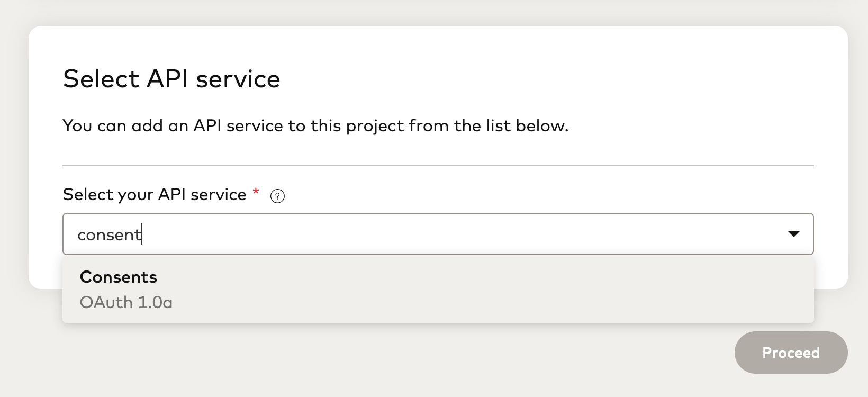Viewport: 868px width, 397px height.
Task: Click the word "API" in the heading
Action: click(167, 79)
